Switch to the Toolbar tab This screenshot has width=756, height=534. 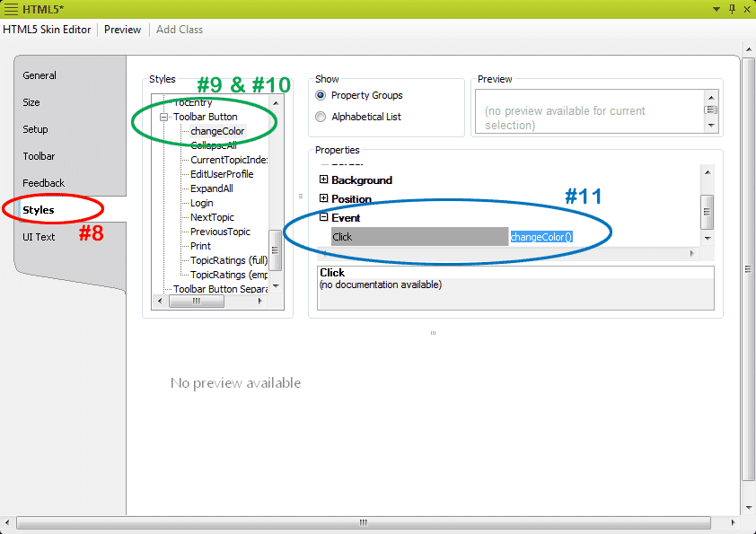tap(39, 156)
